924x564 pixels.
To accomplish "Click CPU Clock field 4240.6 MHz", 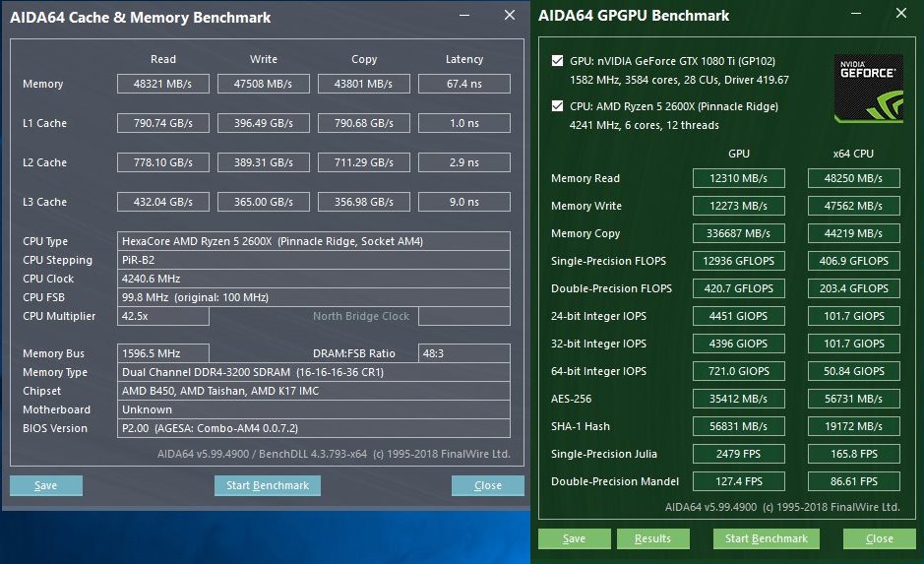I will (x=314, y=279).
